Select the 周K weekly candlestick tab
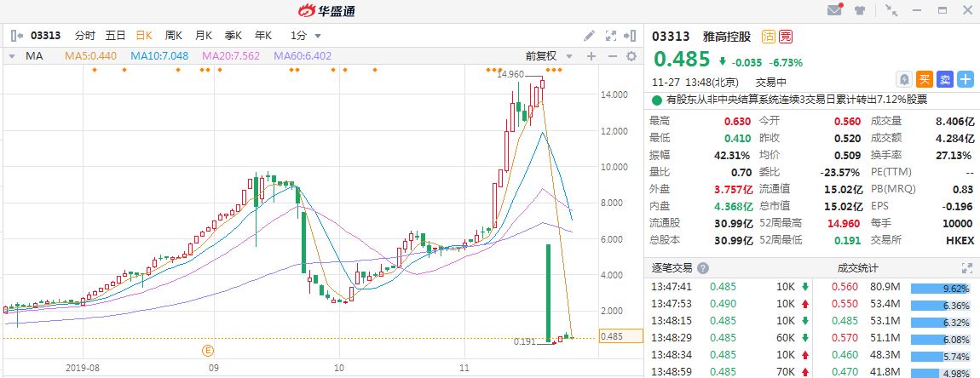980x378 pixels. coord(174,36)
